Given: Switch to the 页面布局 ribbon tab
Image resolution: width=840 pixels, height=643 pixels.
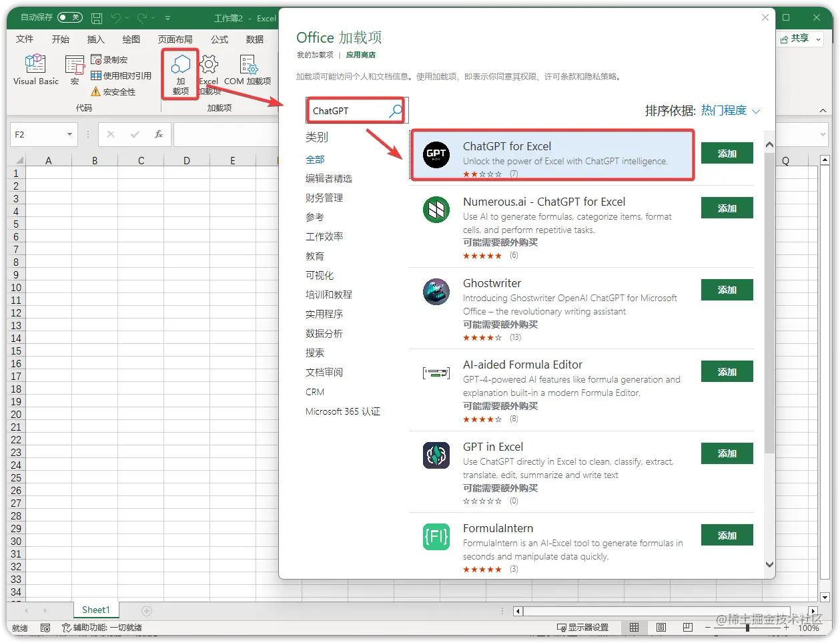Looking at the screenshot, I should click(x=175, y=39).
